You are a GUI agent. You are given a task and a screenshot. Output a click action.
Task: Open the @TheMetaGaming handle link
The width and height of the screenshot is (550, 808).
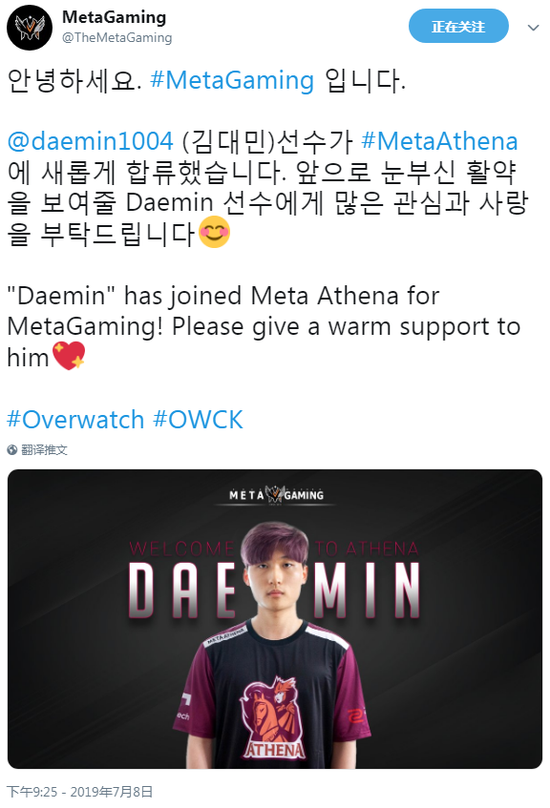(x=117, y=38)
